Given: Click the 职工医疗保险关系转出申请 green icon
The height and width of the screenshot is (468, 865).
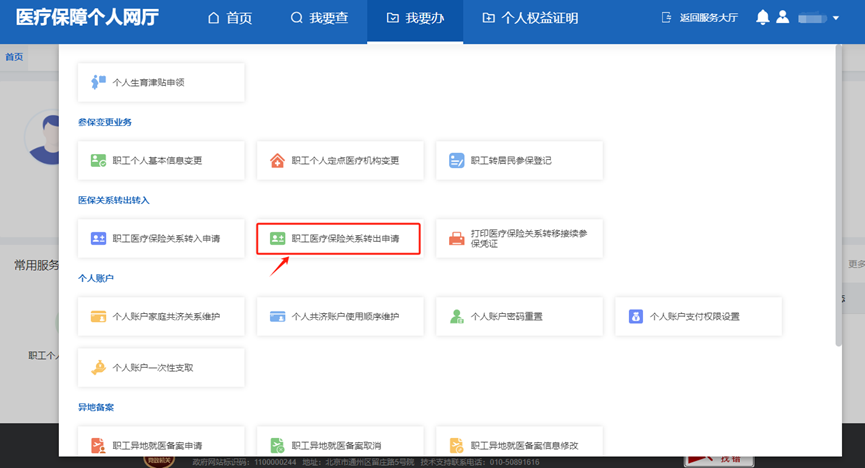Looking at the screenshot, I should click(x=277, y=238).
